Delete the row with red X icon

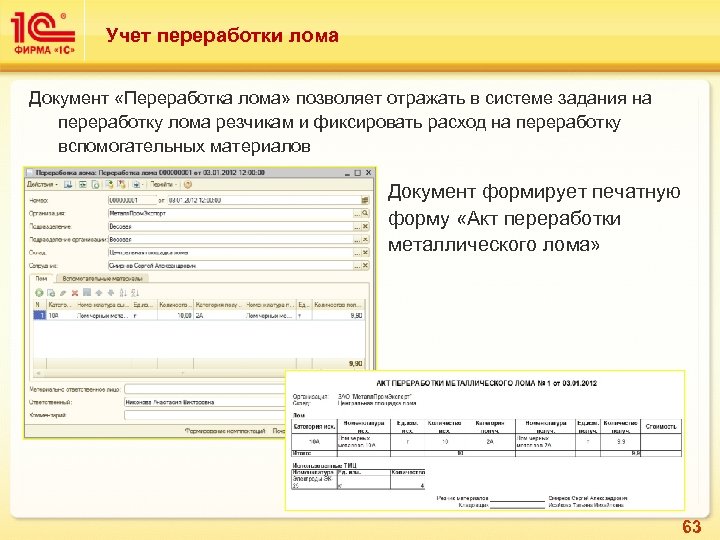[x=75, y=292]
